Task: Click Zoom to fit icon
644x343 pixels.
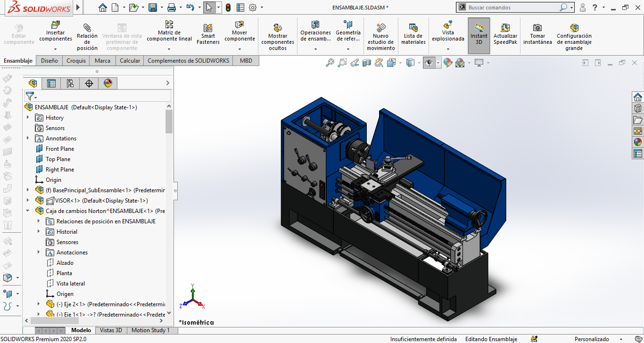Action: (x=330, y=63)
